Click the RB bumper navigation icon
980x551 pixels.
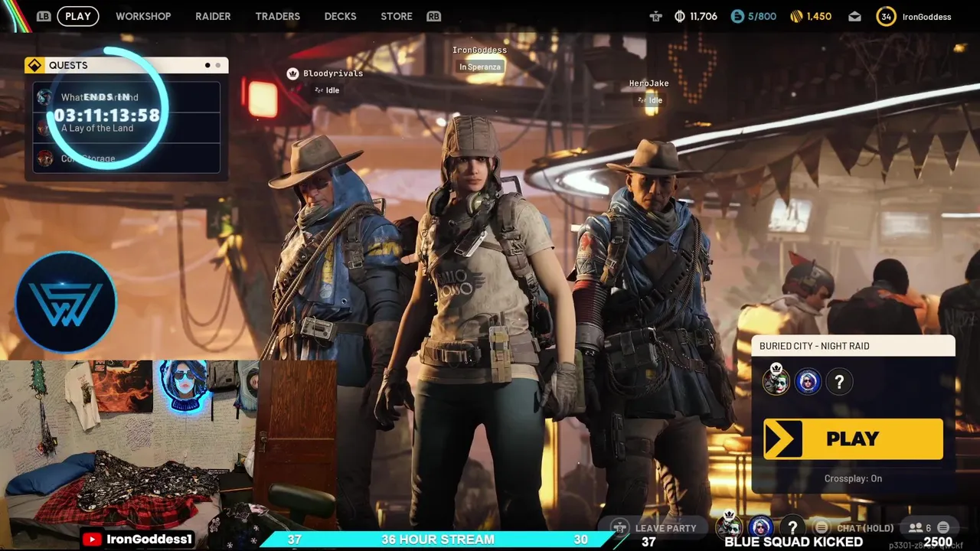click(434, 16)
